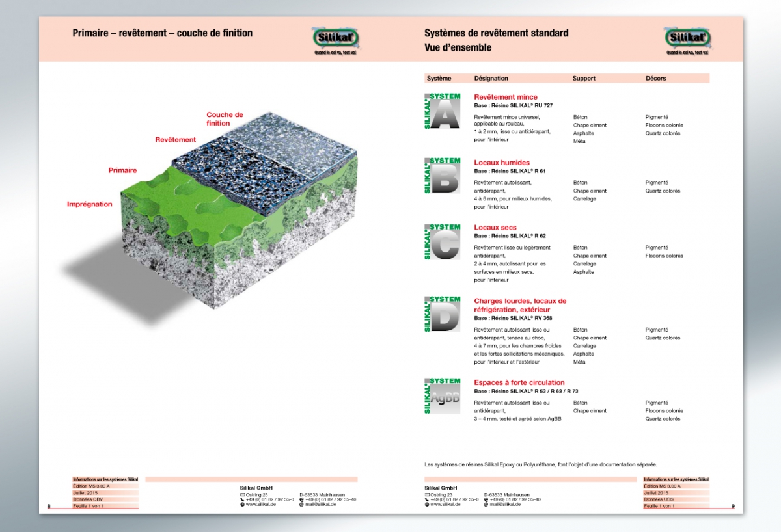Click the 'Locaux secs' heading
This screenshot has width=781, height=532.
point(495,228)
